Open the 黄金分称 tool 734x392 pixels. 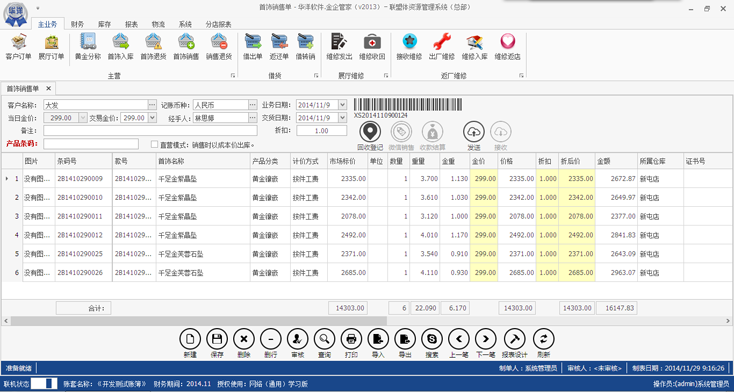coord(88,47)
